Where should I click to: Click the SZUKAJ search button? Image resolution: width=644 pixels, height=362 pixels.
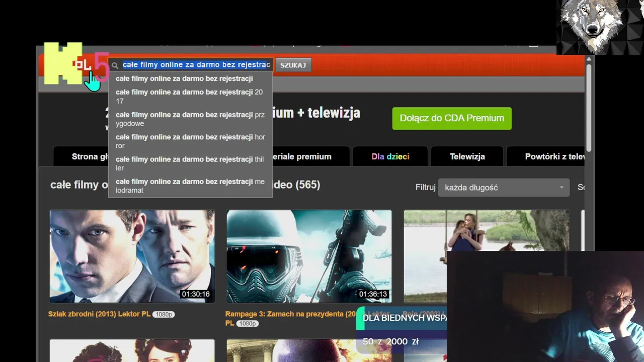click(x=293, y=65)
